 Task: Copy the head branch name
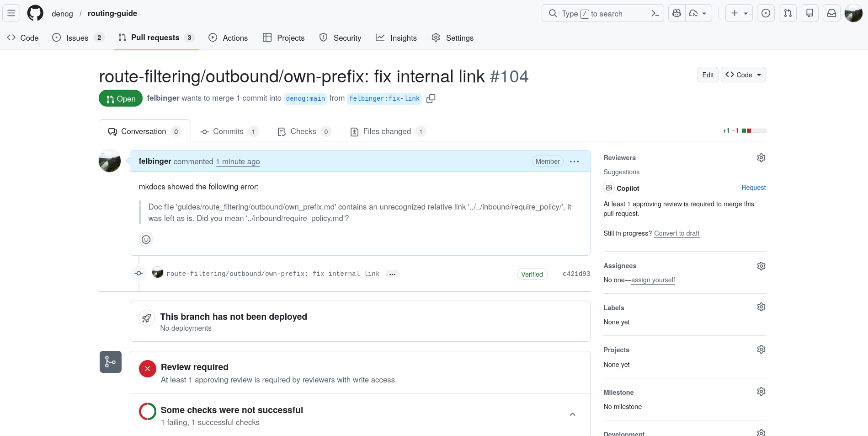431,99
